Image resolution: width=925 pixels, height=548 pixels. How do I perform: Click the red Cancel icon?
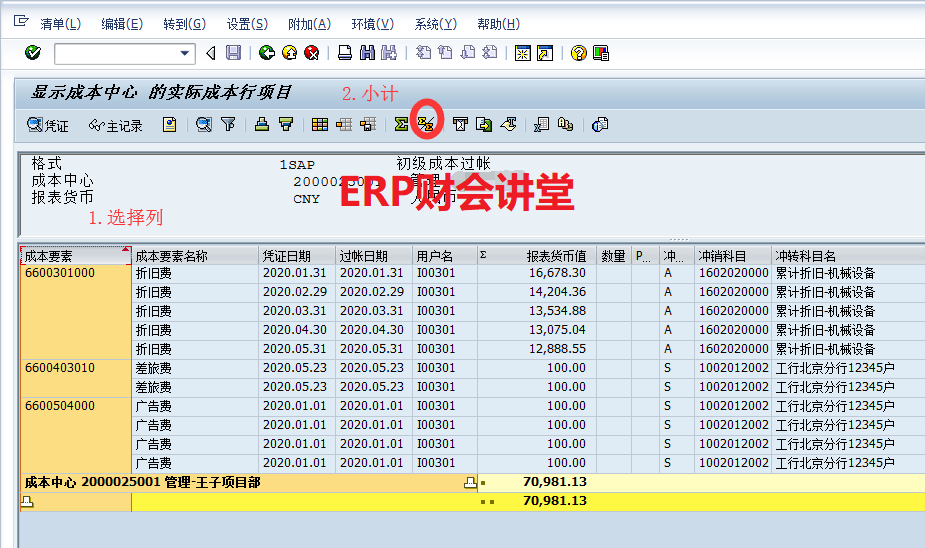click(312, 53)
